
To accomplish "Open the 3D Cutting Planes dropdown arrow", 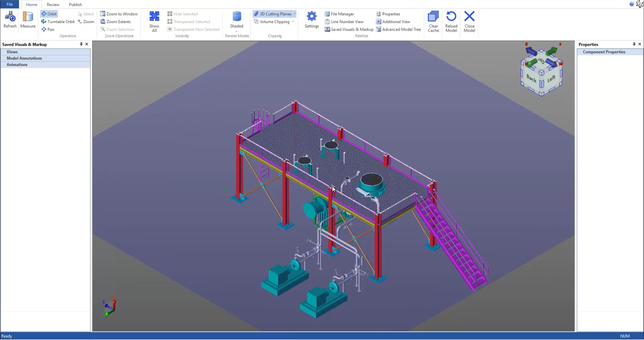I will (x=295, y=14).
